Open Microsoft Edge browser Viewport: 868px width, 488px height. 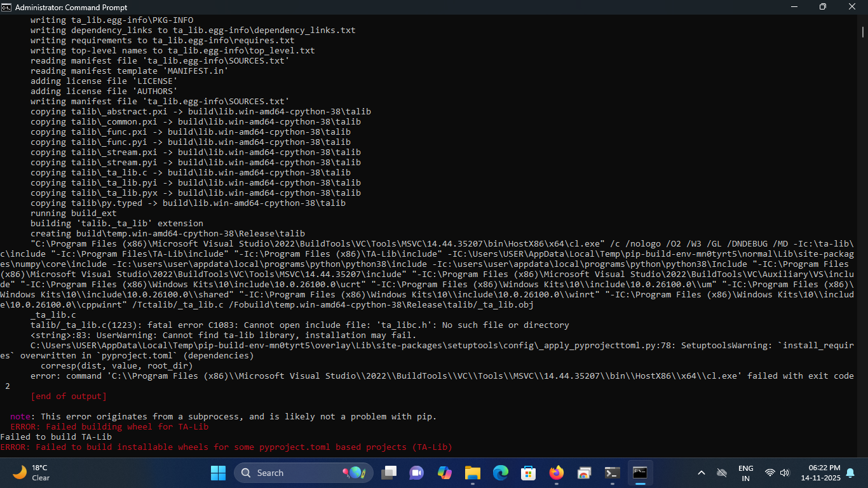500,473
